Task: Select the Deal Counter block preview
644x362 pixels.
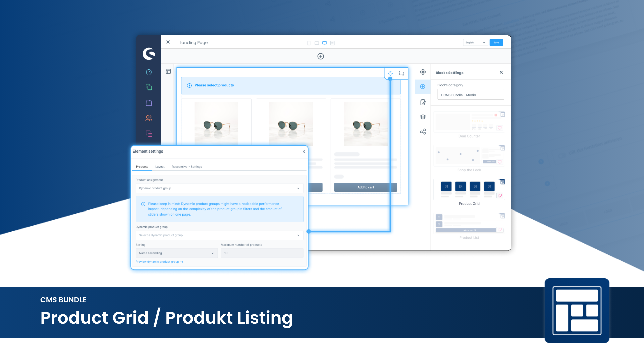Action: (469, 122)
